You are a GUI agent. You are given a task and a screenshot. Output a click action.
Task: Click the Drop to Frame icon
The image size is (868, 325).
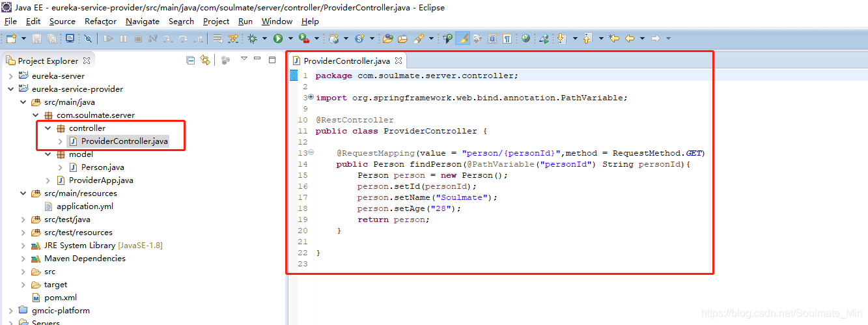pyautogui.click(x=218, y=39)
